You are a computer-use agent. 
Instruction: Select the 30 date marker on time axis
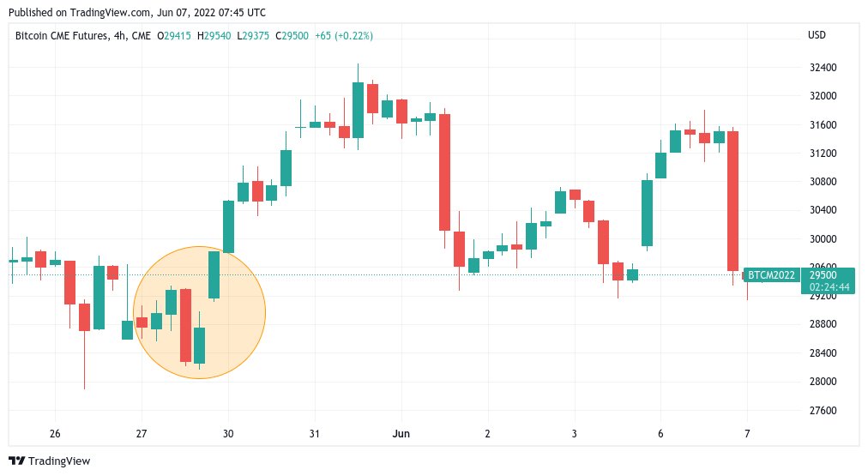228,434
